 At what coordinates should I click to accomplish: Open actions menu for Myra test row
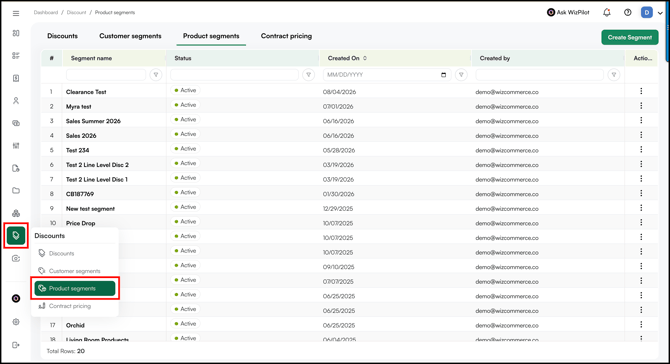pyautogui.click(x=641, y=106)
